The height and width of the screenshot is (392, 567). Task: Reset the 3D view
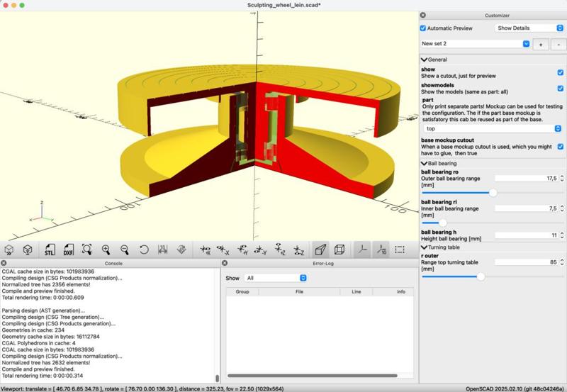143,250
